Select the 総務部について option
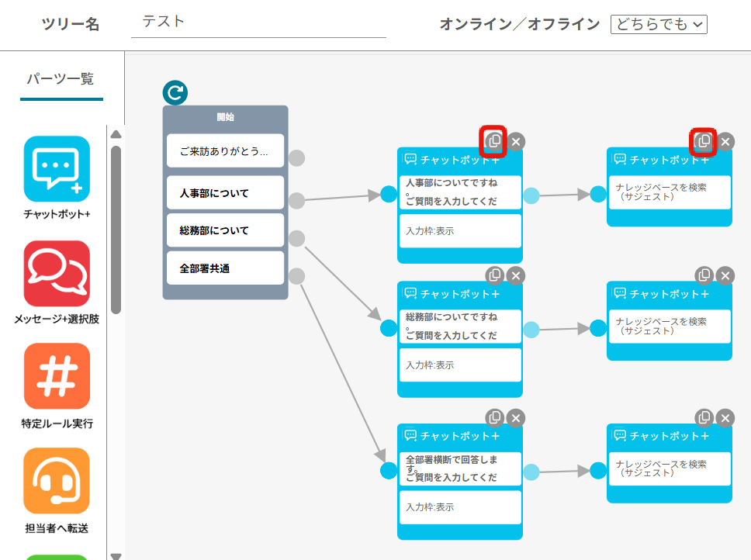The height and width of the screenshot is (560, 751). [225, 230]
